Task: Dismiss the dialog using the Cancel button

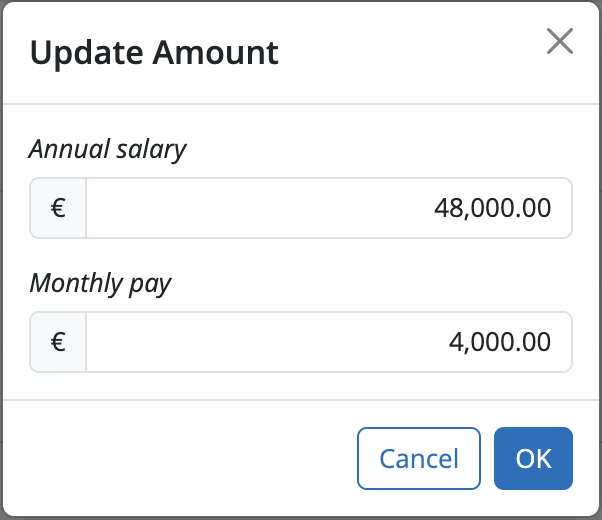Action: pyautogui.click(x=419, y=459)
